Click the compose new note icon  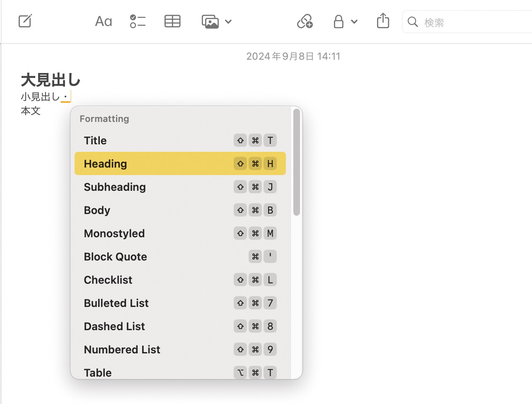point(25,21)
